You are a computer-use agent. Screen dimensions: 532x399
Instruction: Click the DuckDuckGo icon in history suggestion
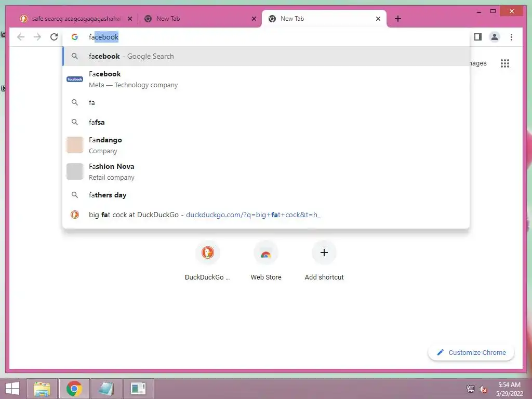tap(75, 215)
